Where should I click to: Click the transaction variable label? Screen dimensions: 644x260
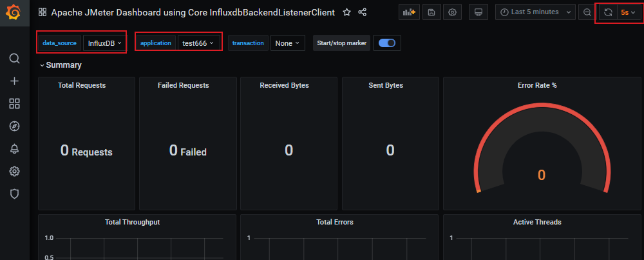coord(248,43)
